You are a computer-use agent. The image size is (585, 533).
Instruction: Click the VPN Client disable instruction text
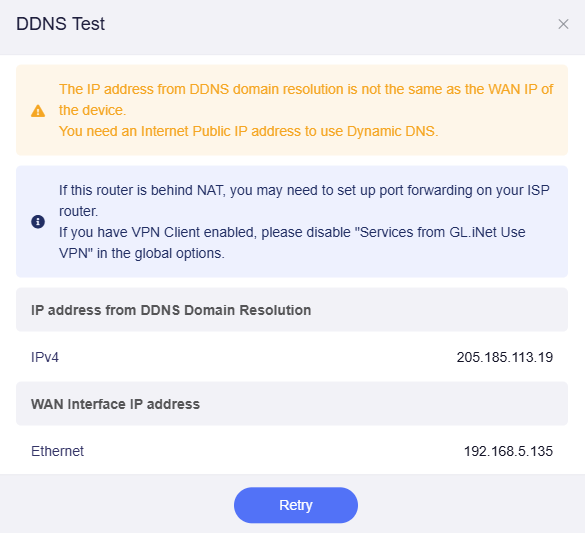(292, 243)
